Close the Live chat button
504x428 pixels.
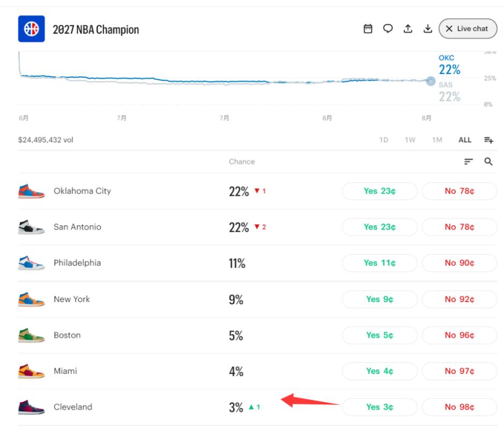pyautogui.click(x=468, y=28)
